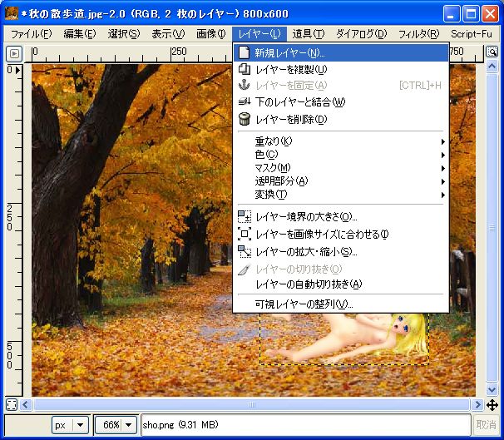Expand the 変換 submenu

(341, 195)
